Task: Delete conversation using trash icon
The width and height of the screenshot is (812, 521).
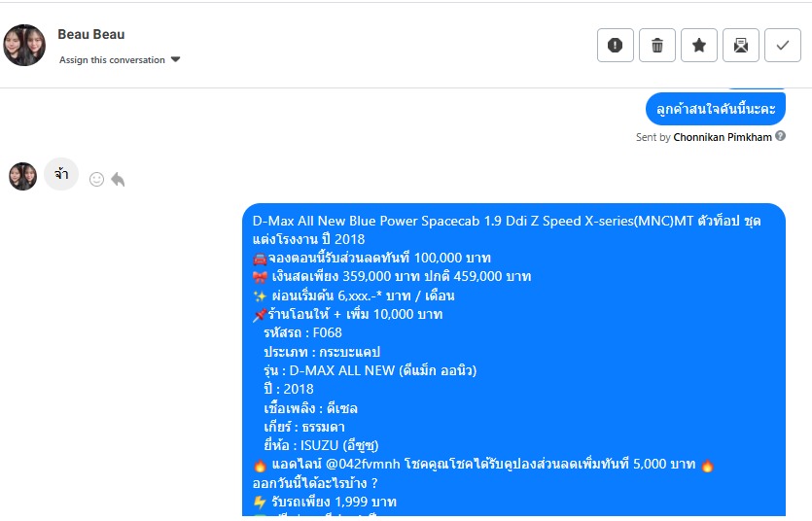Action: (657, 46)
